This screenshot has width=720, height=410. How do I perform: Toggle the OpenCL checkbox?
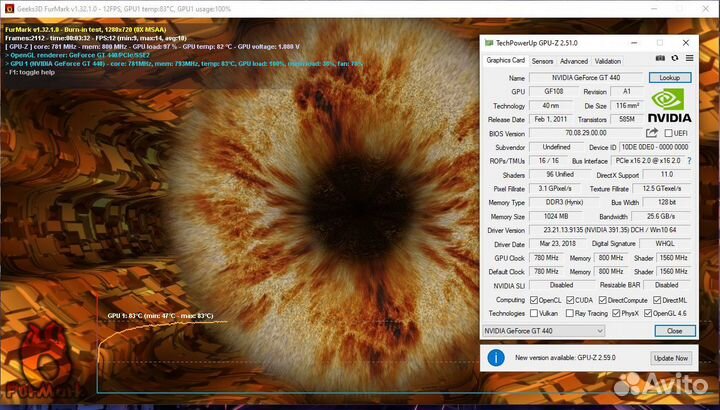click(x=532, y=299)
